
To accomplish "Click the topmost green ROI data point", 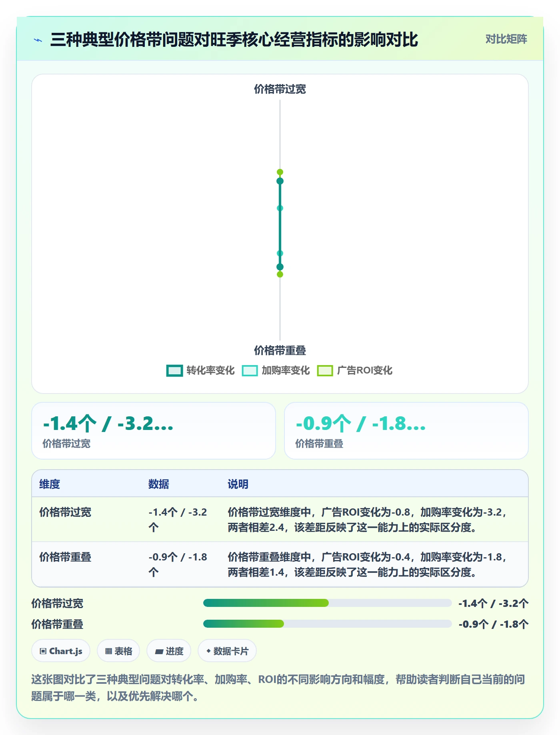I will pyautogui.click(x=280, y=172).
